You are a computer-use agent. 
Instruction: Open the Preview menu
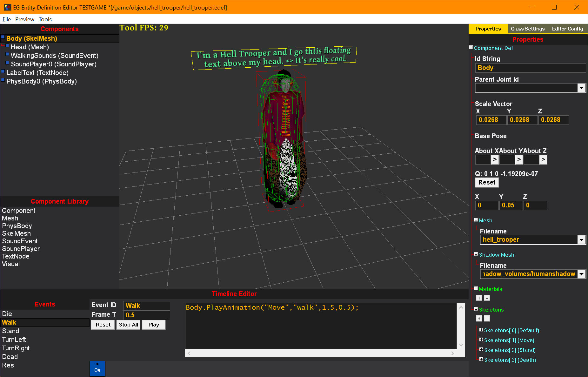click(x=24, y=19)
